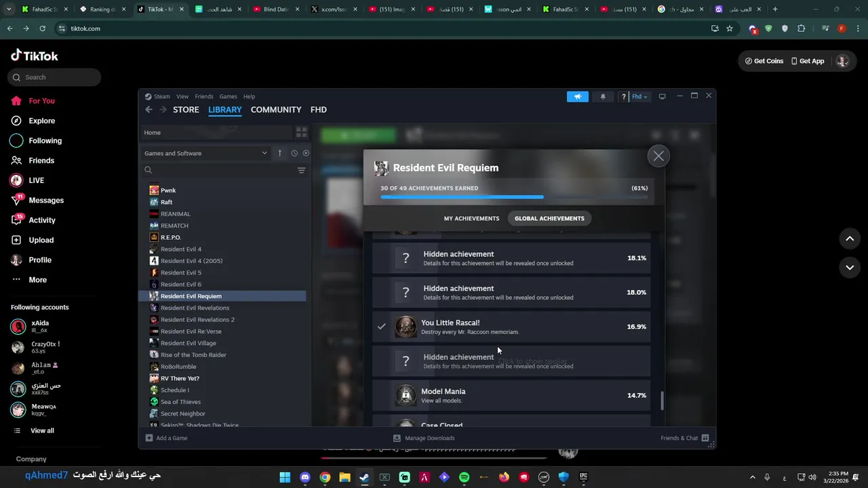Open library collections grid view icon
This screenshot has width=868, height=488.
[x=302, y=132]
